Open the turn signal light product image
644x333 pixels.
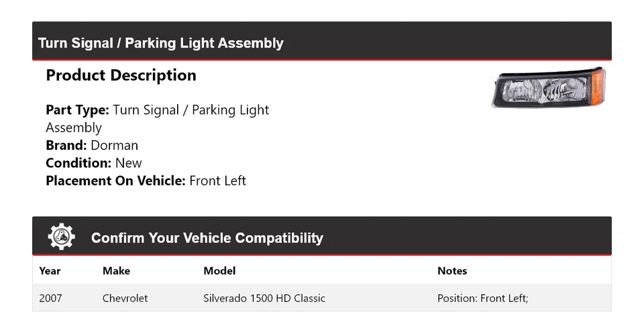pos(548,88)
